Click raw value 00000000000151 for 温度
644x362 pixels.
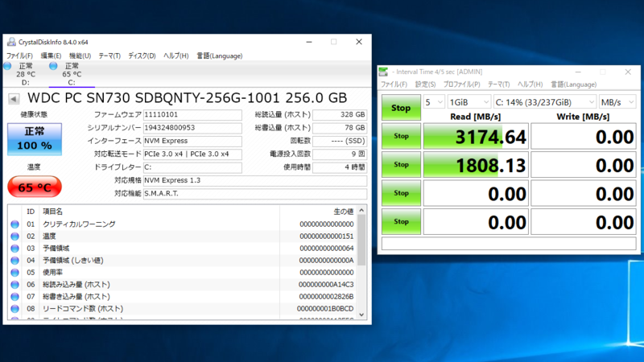pos(327,237)
